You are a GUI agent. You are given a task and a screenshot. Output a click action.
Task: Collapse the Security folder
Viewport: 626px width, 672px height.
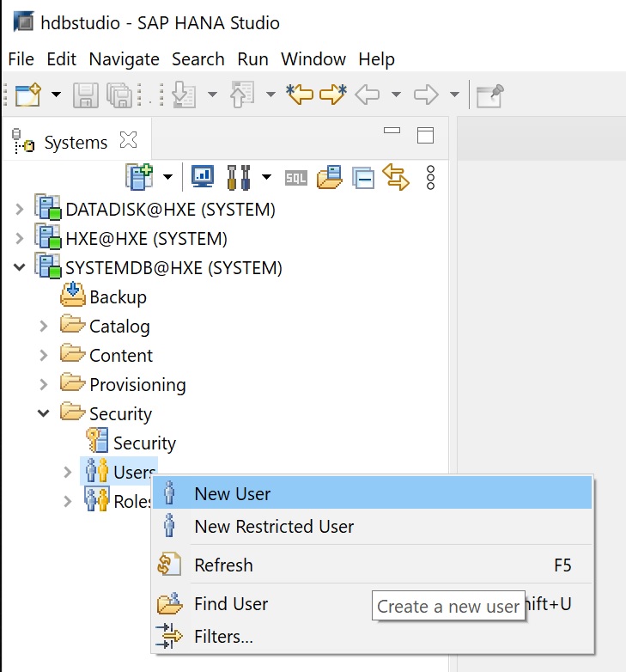click(44, 414)
